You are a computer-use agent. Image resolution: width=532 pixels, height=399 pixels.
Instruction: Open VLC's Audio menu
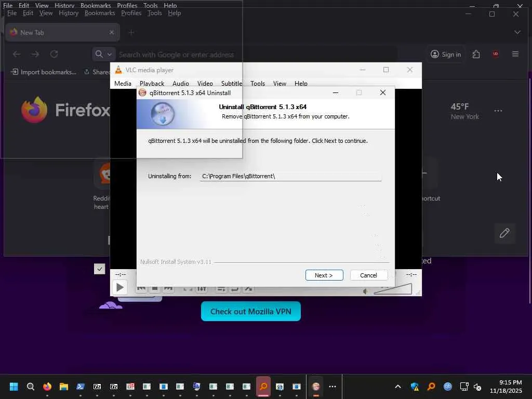coord(180,84)
